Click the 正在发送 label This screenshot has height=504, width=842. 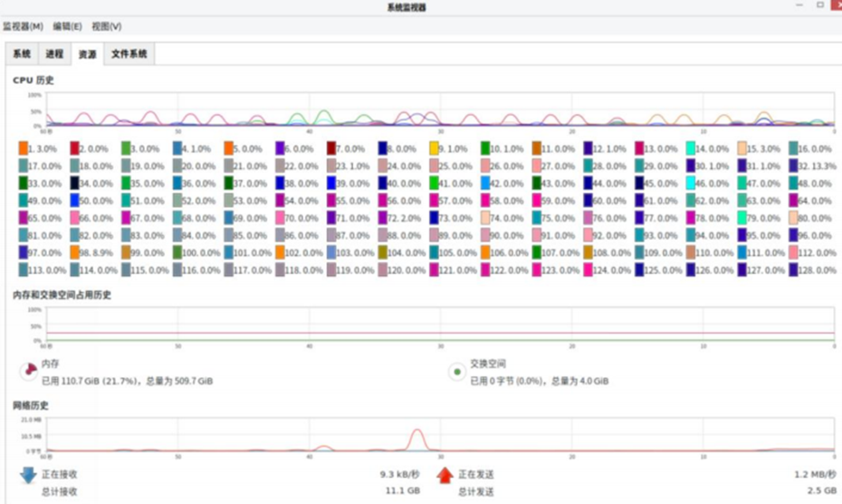(x=475, y=474)
